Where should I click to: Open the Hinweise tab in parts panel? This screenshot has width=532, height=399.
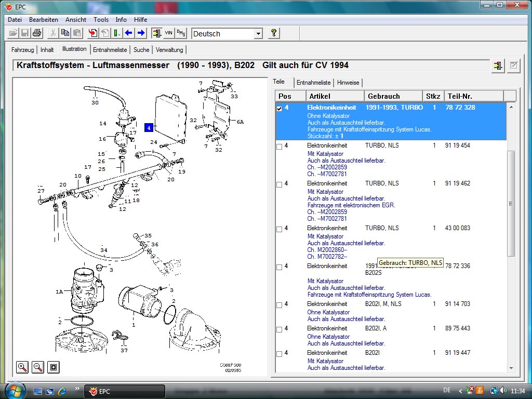click(x=348, y=83)
